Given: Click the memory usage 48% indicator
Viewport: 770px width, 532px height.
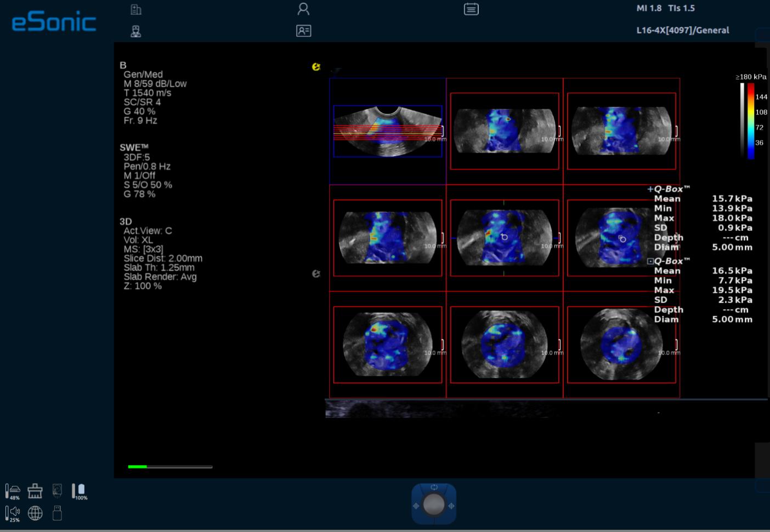Looking at the screenshot, I should (13, 491).
